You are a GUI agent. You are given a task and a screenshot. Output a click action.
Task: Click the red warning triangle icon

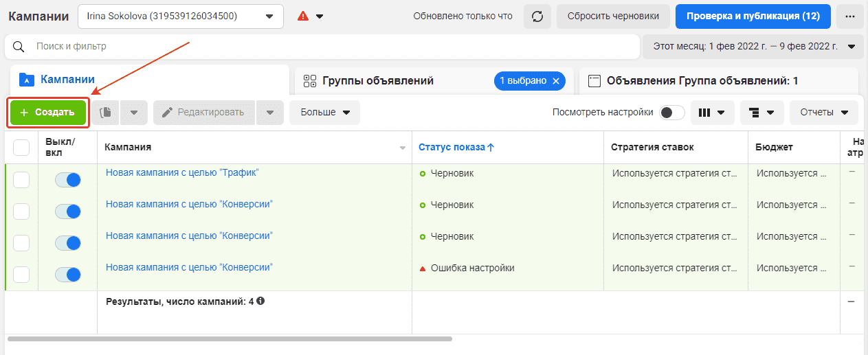[x=303, y=16]
